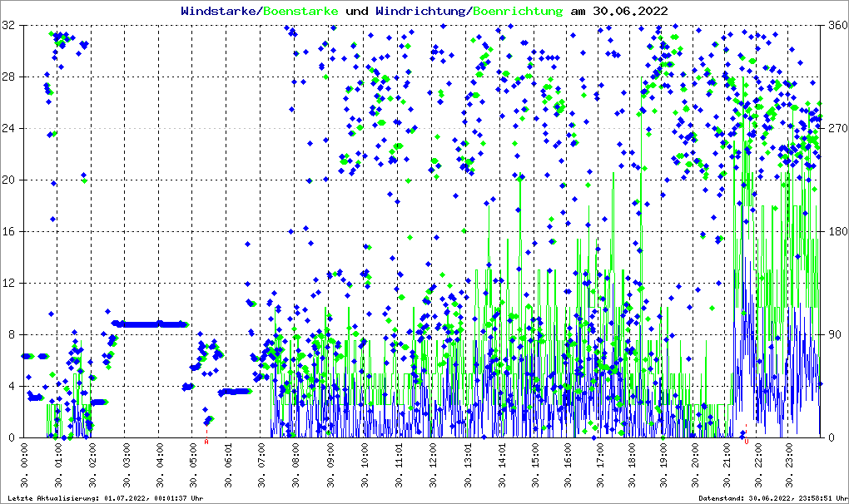849x504 pixels.
Task: Click the red 'U' sunset marker
Action: click(747, 442)
